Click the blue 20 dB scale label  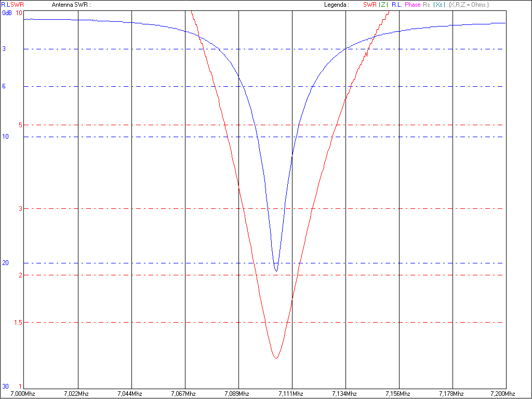coord(5,263)
